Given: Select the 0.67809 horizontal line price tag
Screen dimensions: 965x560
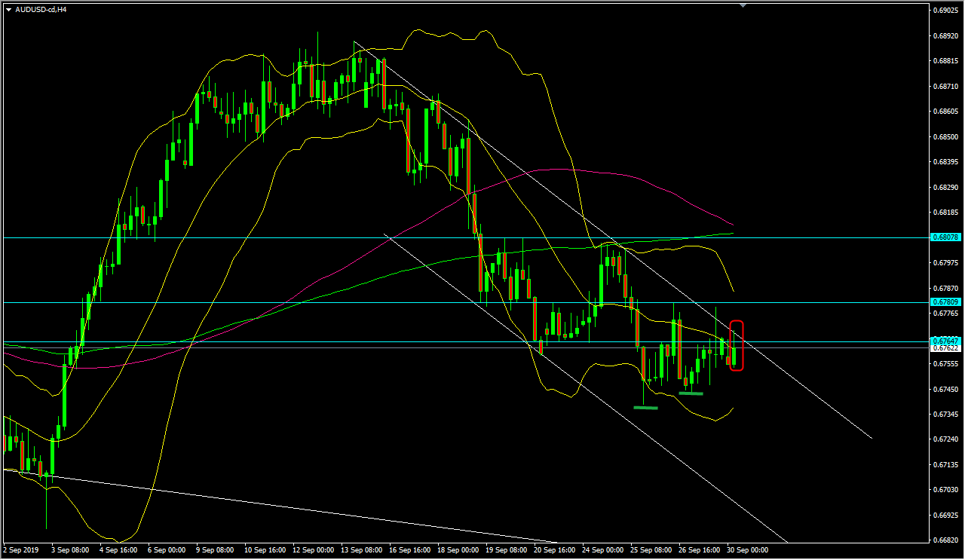Looking at the screenshot, I should click(947, 302).
